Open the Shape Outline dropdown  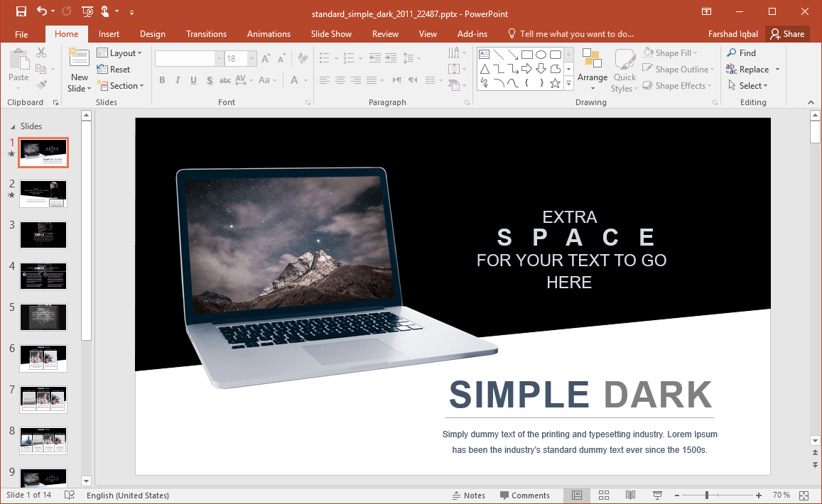pos(678,69)
